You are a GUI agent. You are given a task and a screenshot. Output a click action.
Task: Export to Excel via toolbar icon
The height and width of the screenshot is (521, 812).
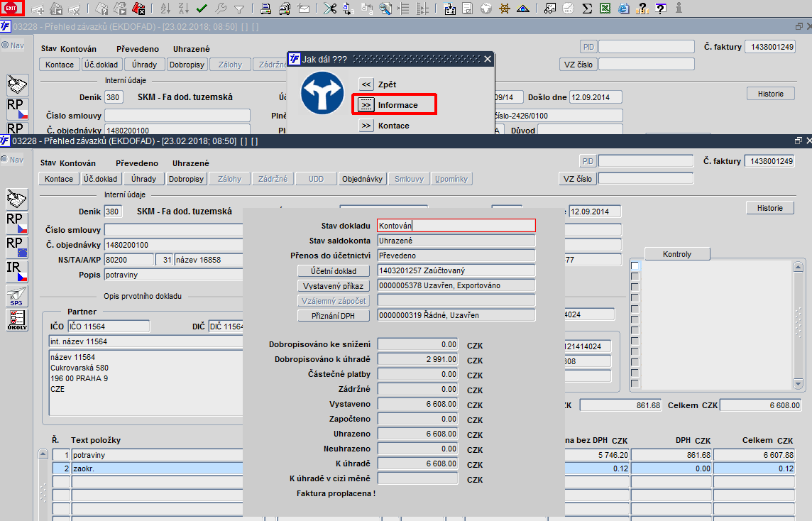[x=605, y=8]
